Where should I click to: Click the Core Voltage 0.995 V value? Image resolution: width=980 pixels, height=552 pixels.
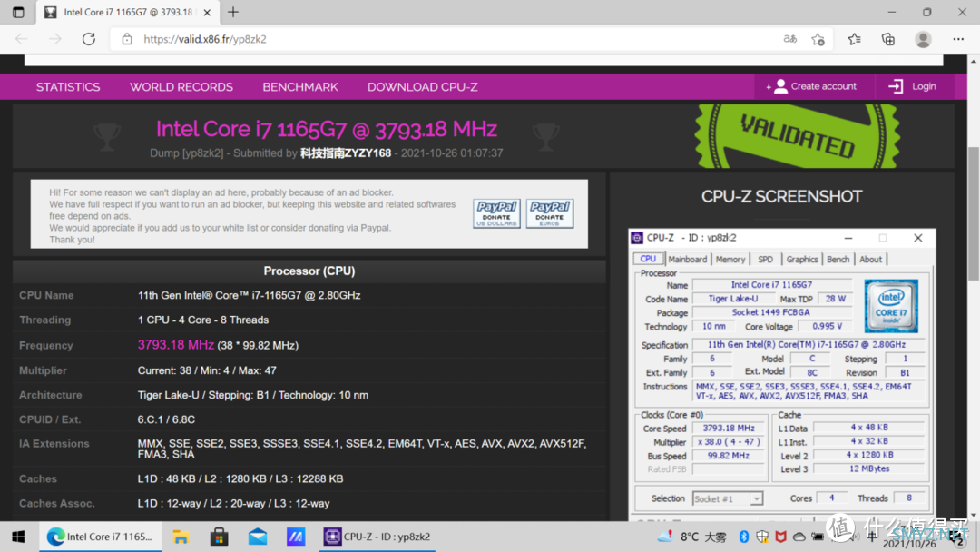827,326
